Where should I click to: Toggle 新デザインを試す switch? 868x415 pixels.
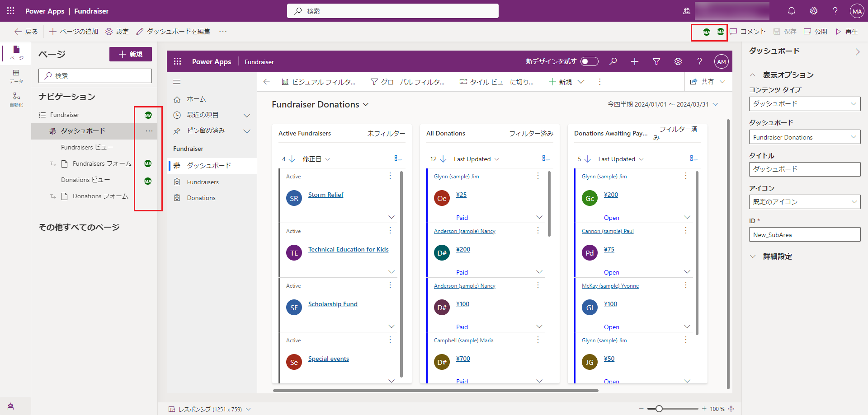coord(590,61)
